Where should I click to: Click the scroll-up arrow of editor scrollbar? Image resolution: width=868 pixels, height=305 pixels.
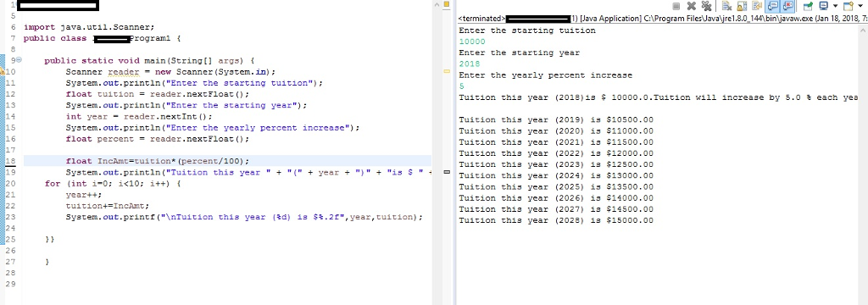coord(437,5)
